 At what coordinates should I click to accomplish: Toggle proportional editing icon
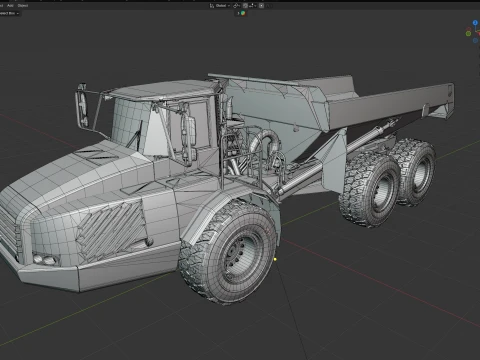point(261,6)
